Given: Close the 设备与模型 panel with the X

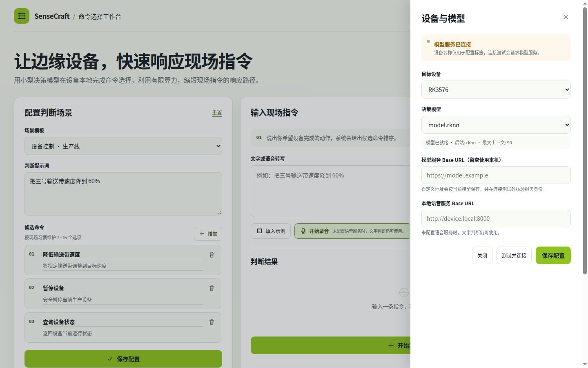Looking at the screenshot, I should click(x=566, y=17).
